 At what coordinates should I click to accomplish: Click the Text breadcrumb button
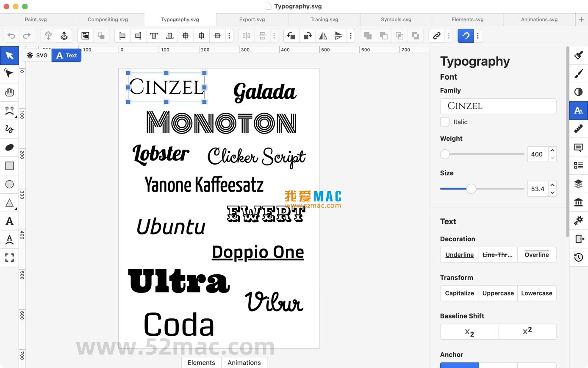coord(67,56)
